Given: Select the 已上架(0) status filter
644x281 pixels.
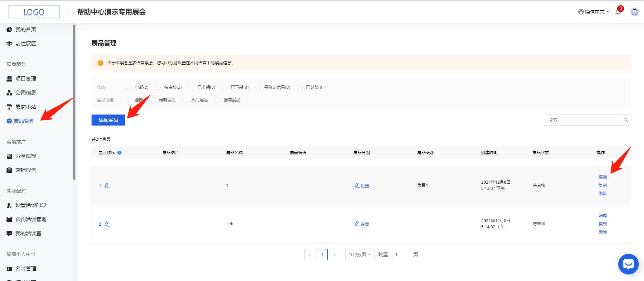Looking at the screenshot, I should click(x=191, y=87).
